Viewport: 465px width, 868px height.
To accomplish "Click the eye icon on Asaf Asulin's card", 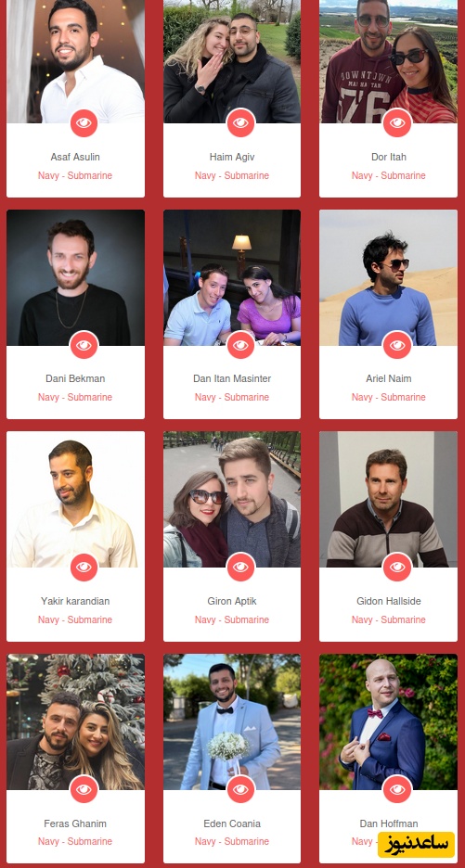I will [x=84, y=123].
